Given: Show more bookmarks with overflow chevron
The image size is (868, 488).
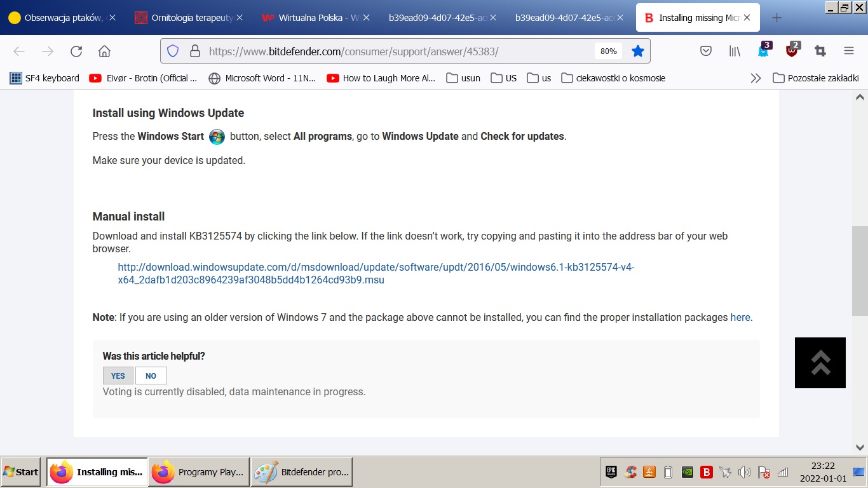Looking at the screenshot, I should 756,78.
